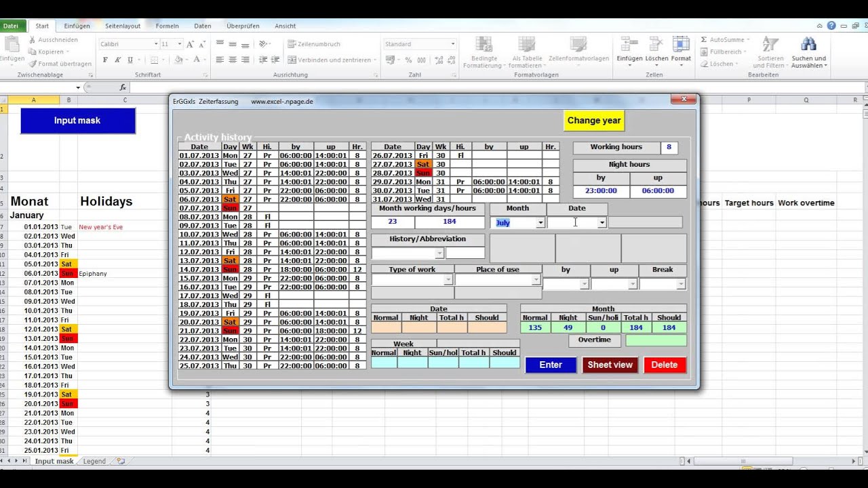Screen dimensions: 868x488
Task: Toggle italic K formatting
Action: 117,60
